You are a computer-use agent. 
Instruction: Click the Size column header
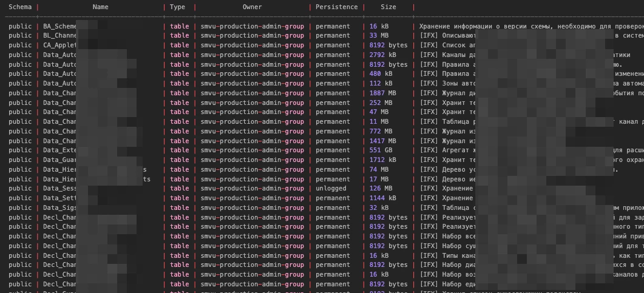pos(388,7)
